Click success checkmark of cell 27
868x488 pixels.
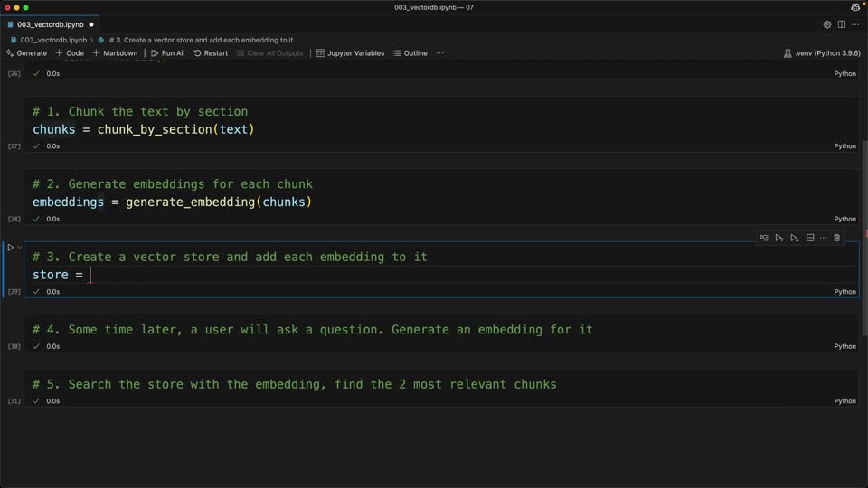[36, 146]
